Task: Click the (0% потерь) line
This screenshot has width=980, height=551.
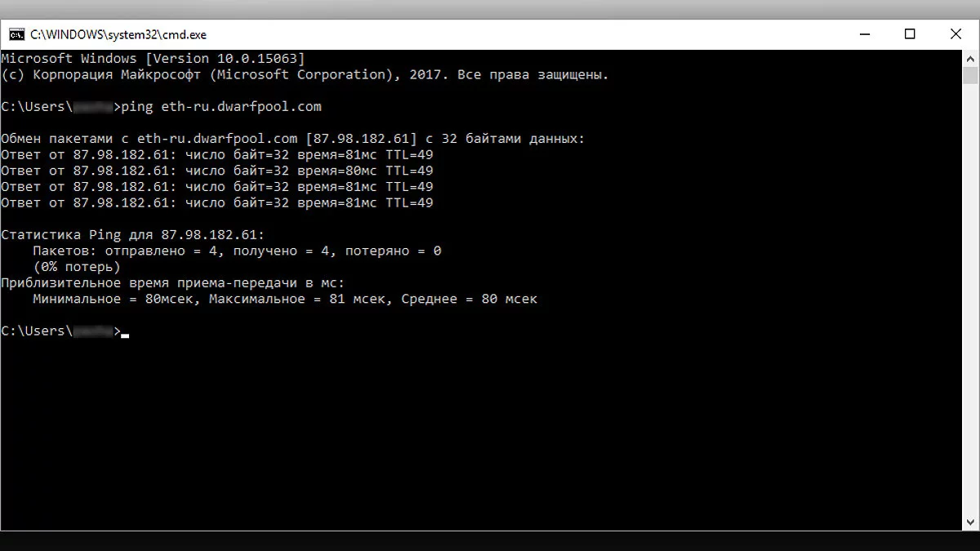Action: click(x=77, y=267)
